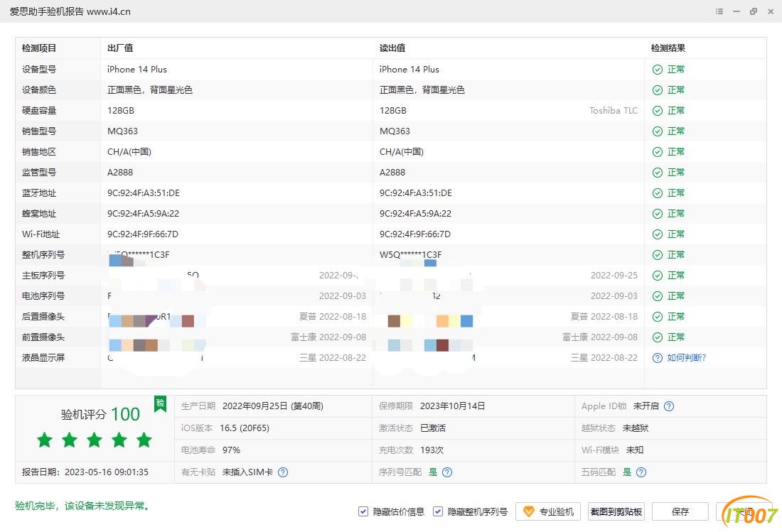Screen dimensions: 782x532
Task: Click the green check icon in 销售地区 row
Action: [x=658, y=152]
